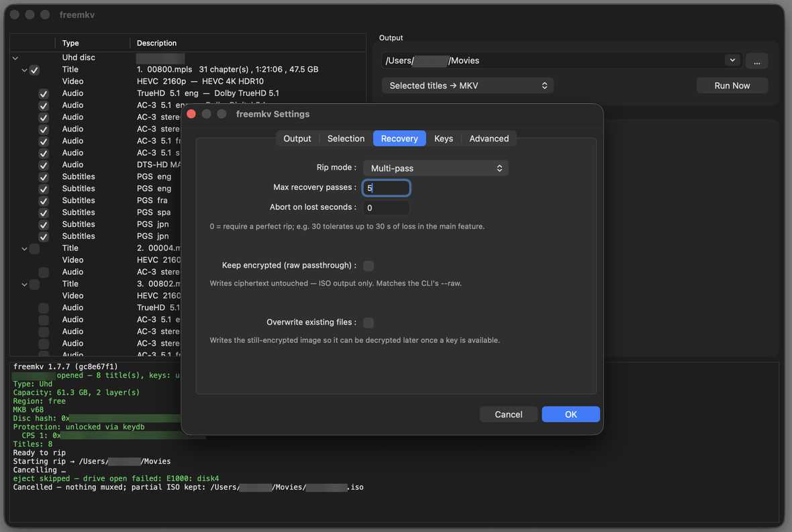This screenshot has height=532, width=792.
Task: Check the Title 3 checkbox
Action: [34, 284]
